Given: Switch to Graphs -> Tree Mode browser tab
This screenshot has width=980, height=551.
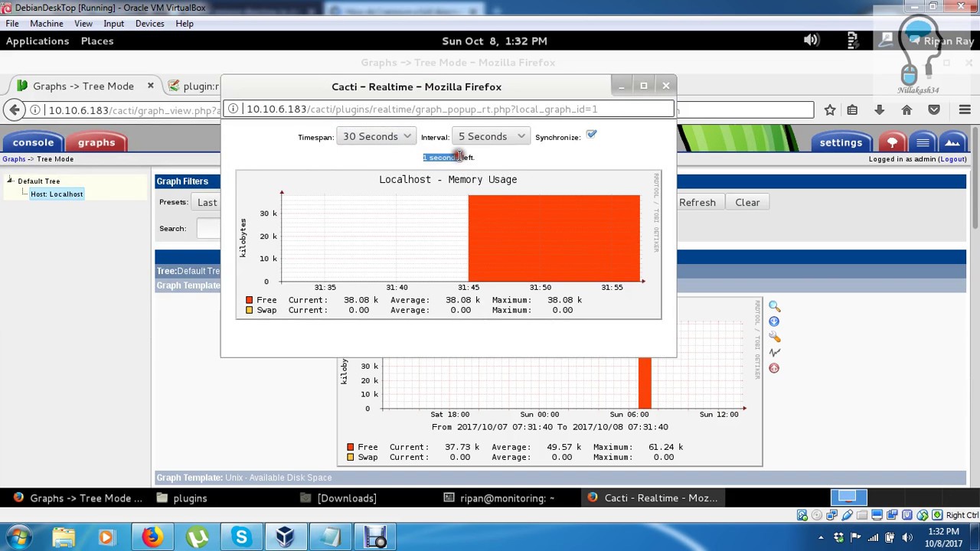Looking at the screenshot, I should 83,86.
